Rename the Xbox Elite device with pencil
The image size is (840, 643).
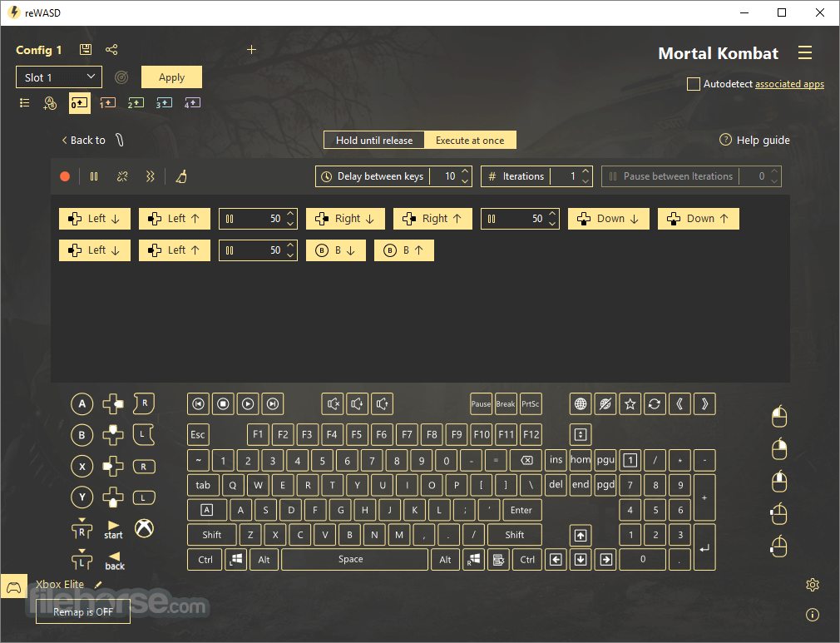[98, 585]
